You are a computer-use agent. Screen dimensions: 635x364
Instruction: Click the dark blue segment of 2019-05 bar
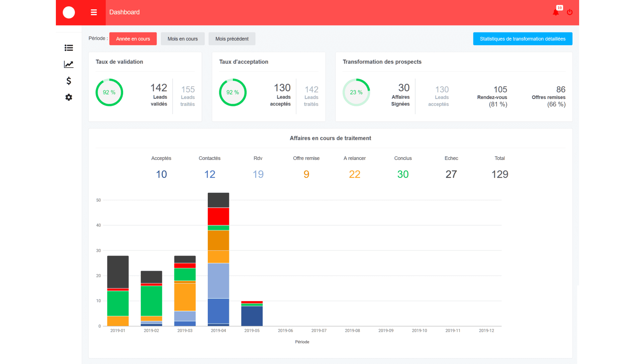[252, 316]
